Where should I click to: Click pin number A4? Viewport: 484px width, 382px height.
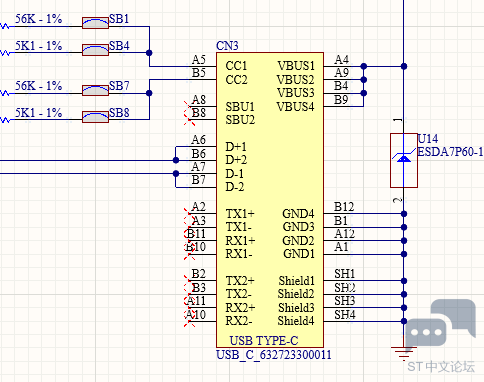coord(342,60)
